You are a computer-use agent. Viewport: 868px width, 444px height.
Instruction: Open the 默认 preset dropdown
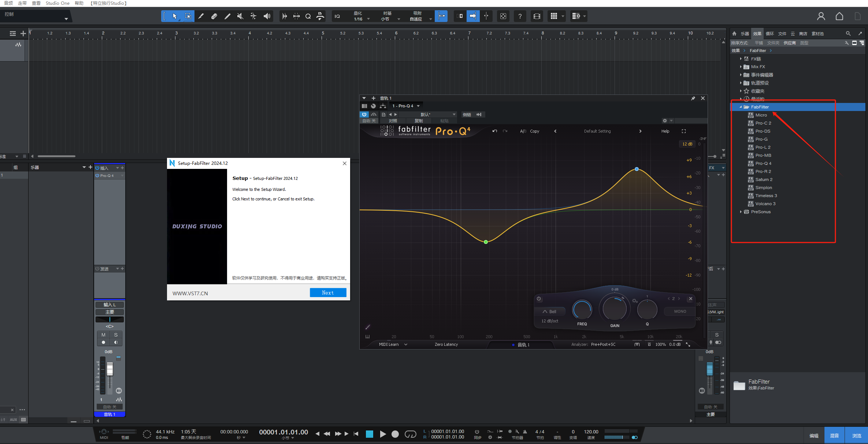click(428, 115)
